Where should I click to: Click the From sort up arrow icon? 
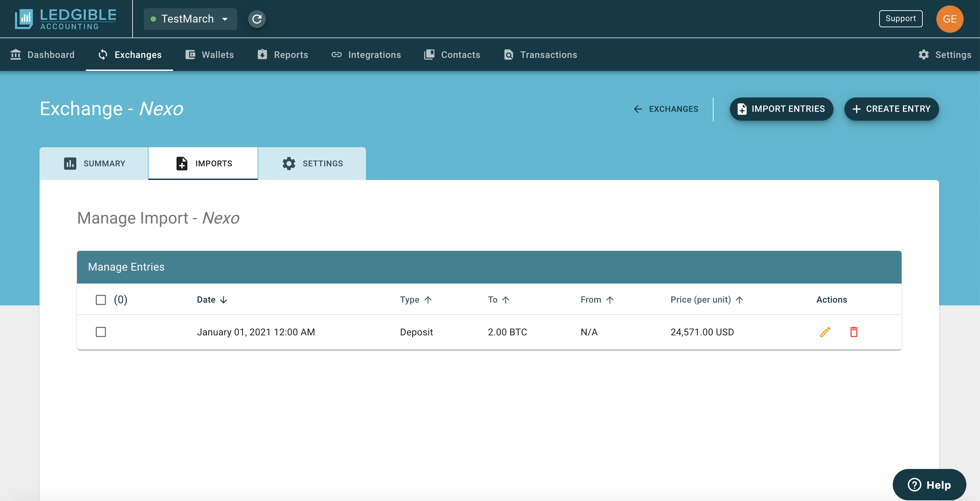[x=610, y=300]
